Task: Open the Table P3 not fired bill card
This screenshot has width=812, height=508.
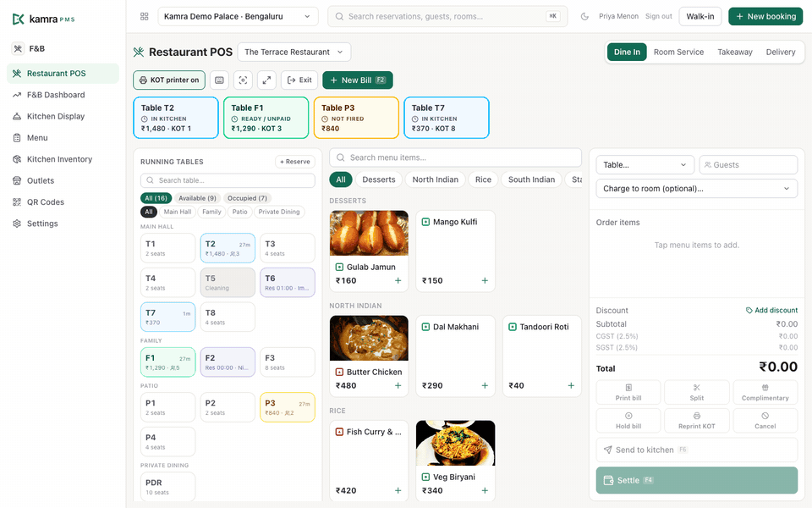Action: [x=356, y=118]
